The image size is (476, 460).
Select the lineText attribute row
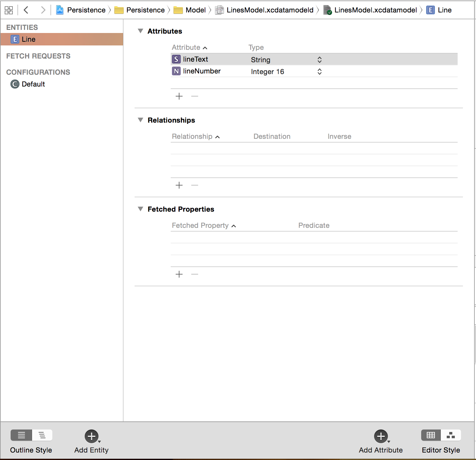click(x=314, y=59)
